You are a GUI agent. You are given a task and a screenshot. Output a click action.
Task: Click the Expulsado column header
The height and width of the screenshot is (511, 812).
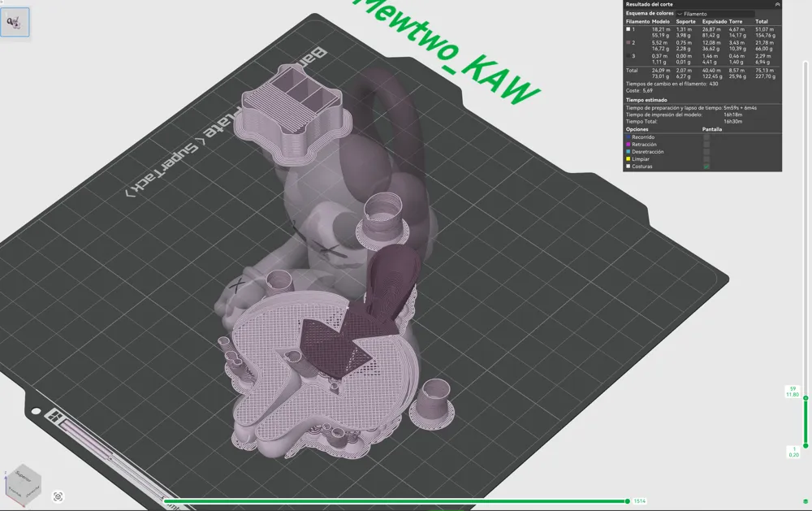[x=714, y=22]
